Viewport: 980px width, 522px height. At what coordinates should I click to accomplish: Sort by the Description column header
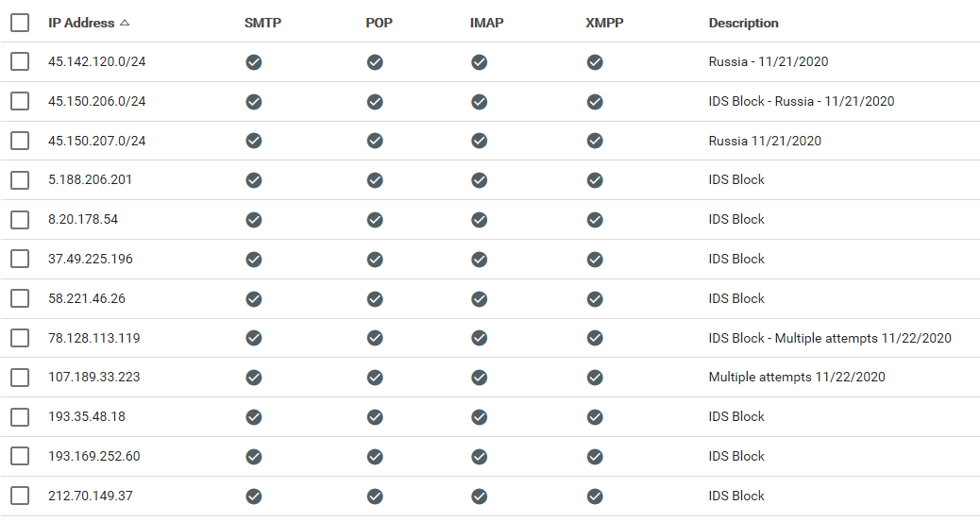[x=743, y=23]
